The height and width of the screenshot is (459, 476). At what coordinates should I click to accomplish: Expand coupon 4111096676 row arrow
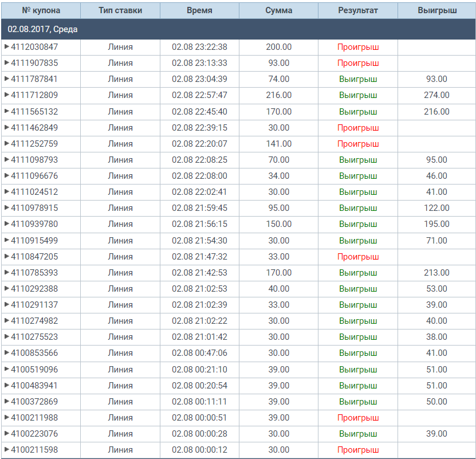(7, 176)
